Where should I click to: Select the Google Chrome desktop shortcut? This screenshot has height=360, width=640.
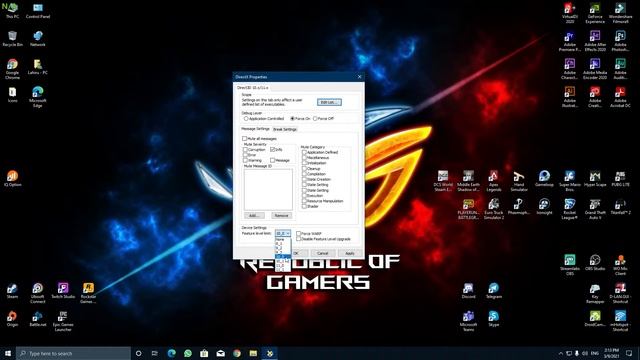[12, 69]
